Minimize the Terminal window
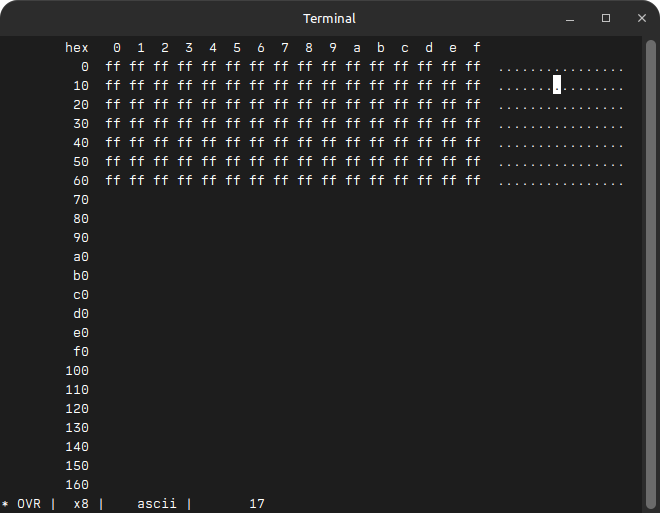Viewport: 660px width, 513px height. coord(570,18)
